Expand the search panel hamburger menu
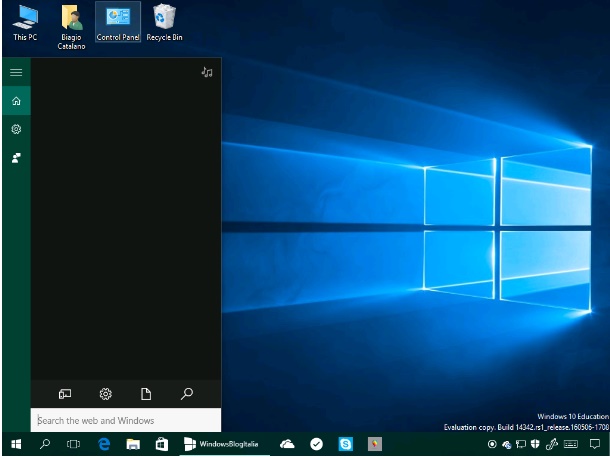This screenshot has width=610, height=460. [x=16, y=72]
